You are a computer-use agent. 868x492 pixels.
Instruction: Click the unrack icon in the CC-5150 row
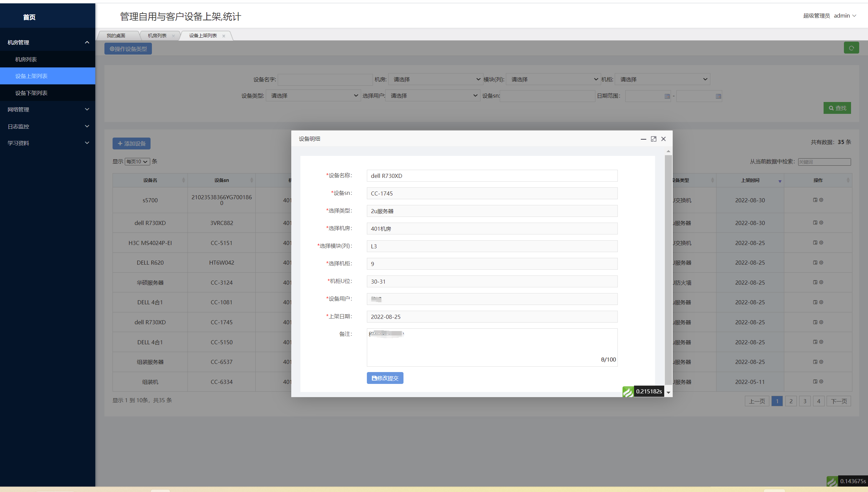click(815, 342)
